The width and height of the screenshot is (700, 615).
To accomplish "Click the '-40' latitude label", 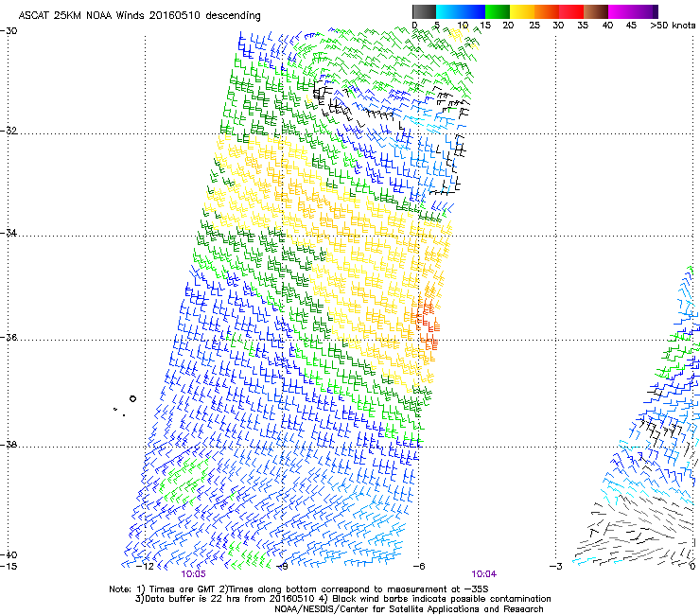I will [9, 554].
